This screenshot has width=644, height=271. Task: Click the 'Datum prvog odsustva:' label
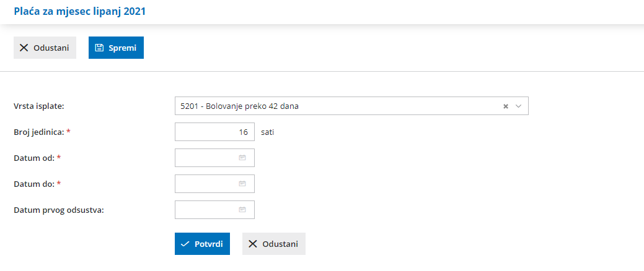58,210
